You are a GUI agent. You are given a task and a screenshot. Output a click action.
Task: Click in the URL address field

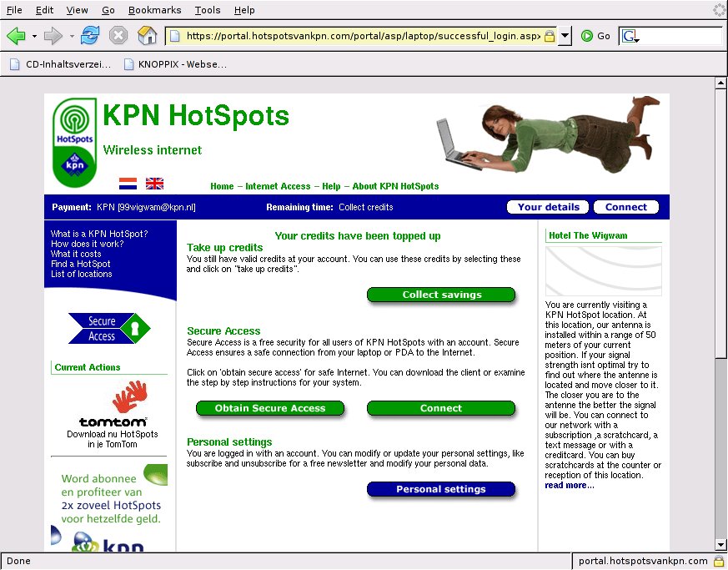tap(359, 36)
